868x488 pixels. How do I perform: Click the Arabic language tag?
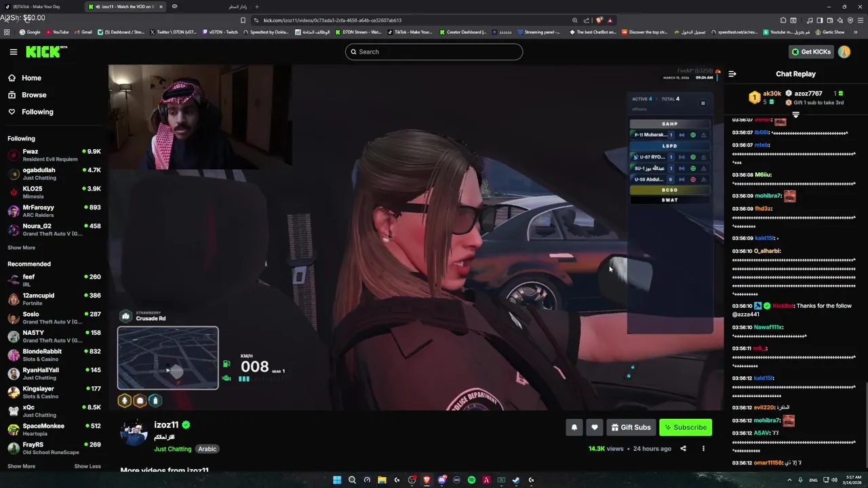(x=208, y=449)
